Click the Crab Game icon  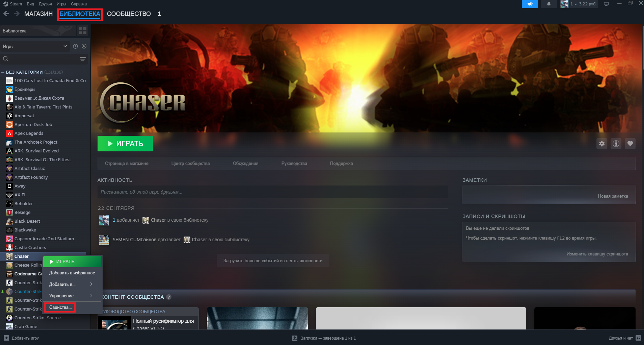[x=9, y=327]
